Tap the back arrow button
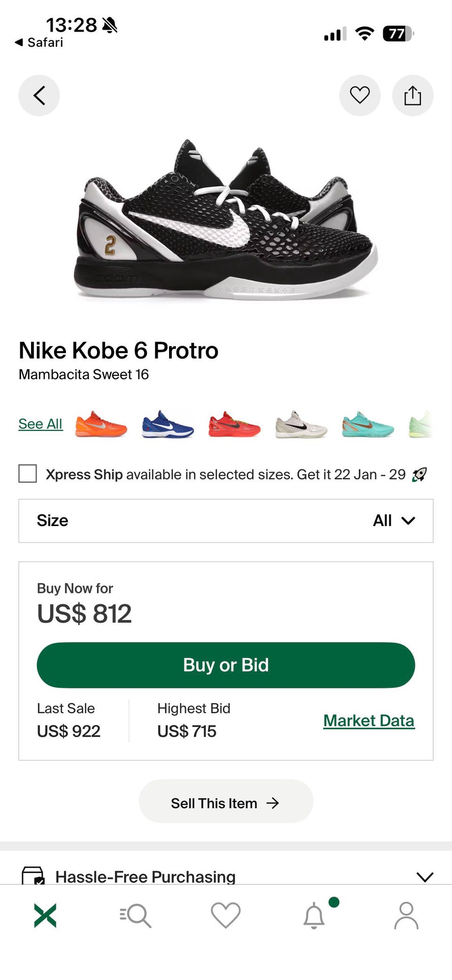452x980 pixels. 39,96
